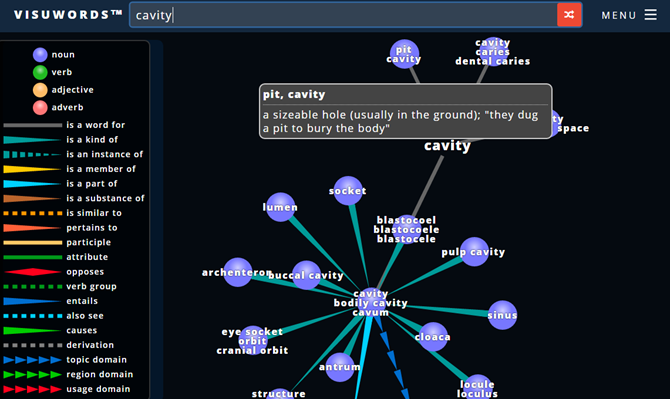
Task: Click the purple noun legend swatch
Action: point(40,55)
